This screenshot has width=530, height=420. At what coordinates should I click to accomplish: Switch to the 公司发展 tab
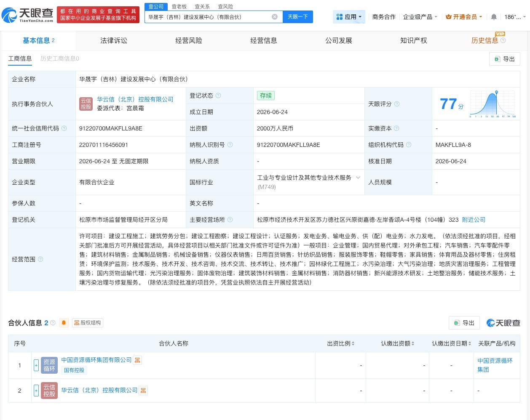tap(339, 40)
